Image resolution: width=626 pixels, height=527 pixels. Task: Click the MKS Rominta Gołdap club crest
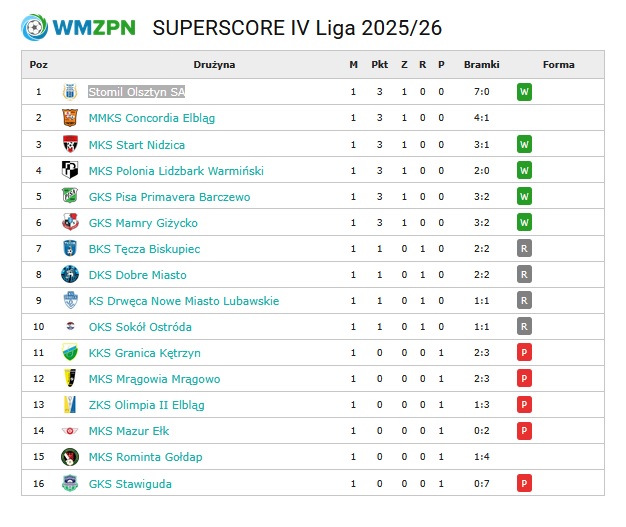point(69,457)
